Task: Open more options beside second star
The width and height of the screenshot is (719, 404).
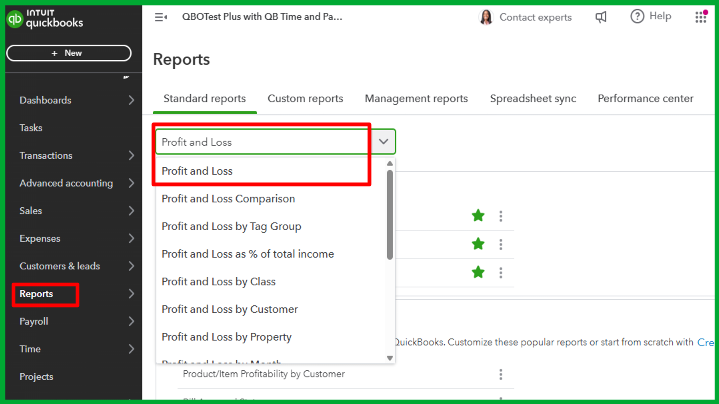Action: coord(501,244)
